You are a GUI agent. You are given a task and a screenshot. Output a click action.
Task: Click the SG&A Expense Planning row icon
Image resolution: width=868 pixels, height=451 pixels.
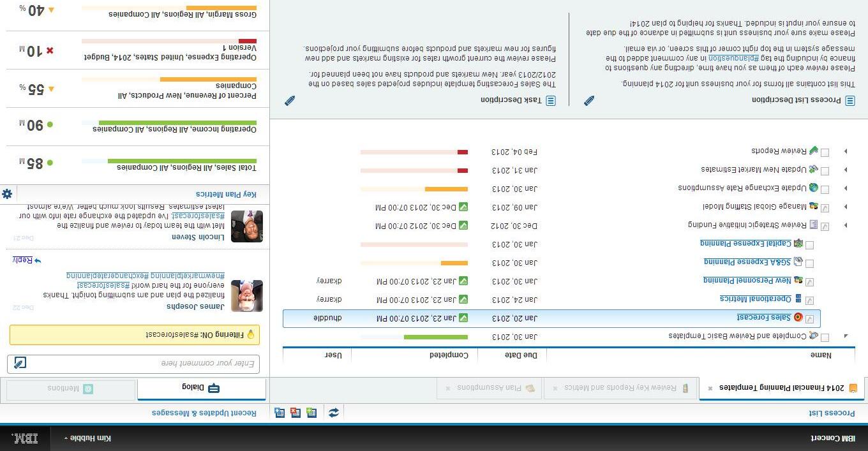tap(798, 262)
